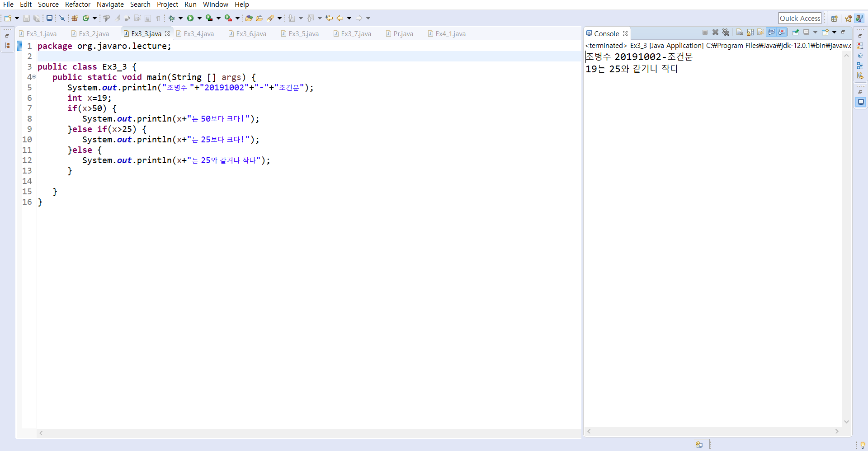Open the Project menu
This screenshot has width=868, height=451.
point(168,5)
